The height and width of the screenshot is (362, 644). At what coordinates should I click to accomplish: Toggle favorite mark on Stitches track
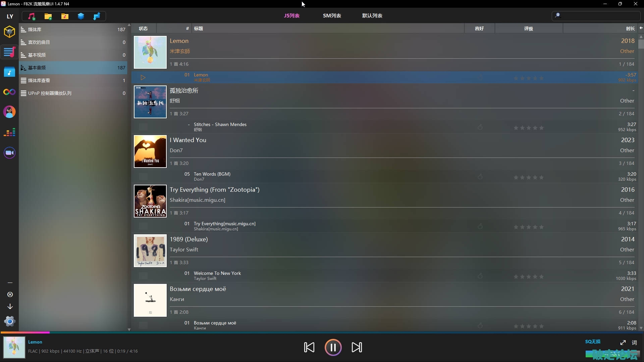480,127
